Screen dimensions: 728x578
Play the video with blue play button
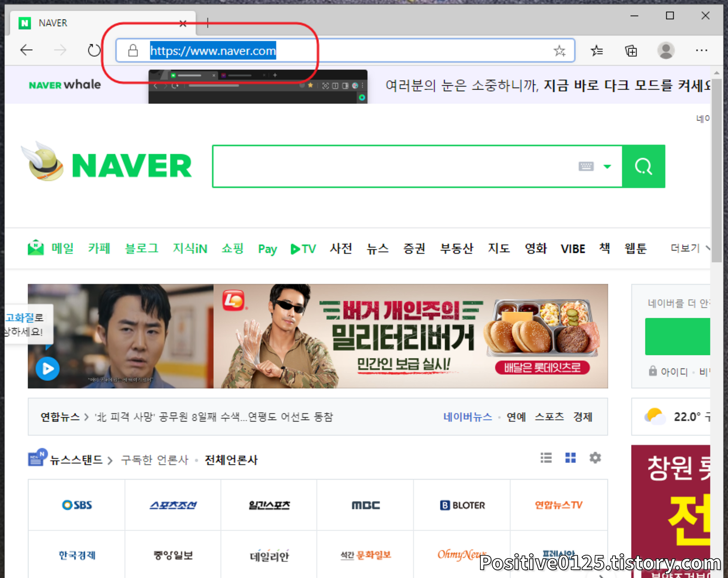[x=48, y=369]
